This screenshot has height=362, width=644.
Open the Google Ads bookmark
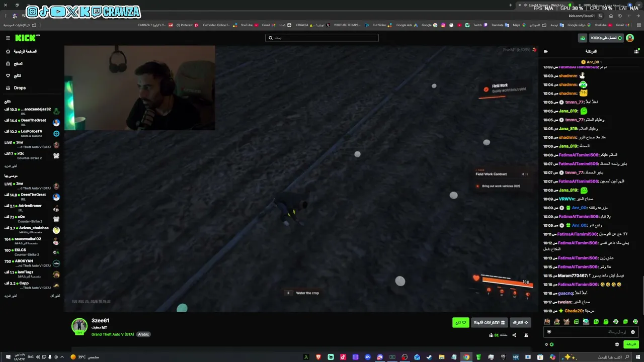coord(407,25)
